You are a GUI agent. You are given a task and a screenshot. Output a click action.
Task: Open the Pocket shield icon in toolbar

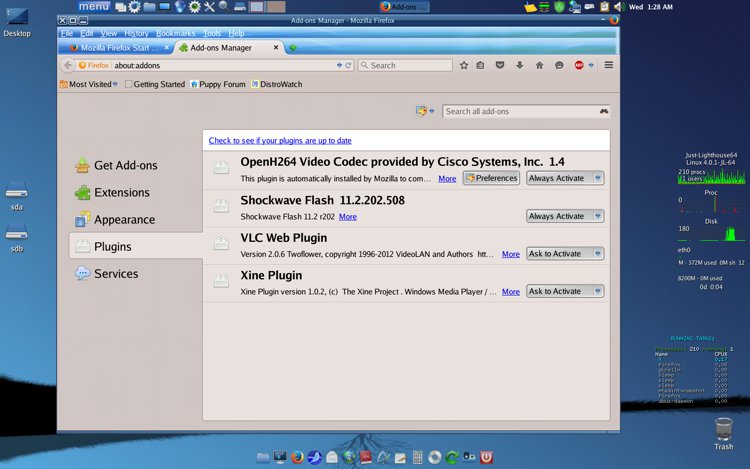500,65
